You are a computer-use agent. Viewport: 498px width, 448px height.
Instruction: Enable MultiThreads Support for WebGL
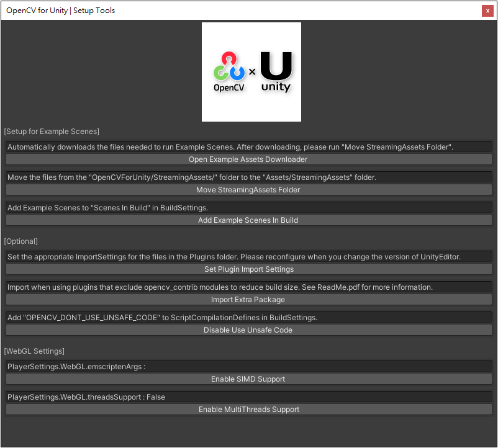pyautogui.click(x=248, y=410)
